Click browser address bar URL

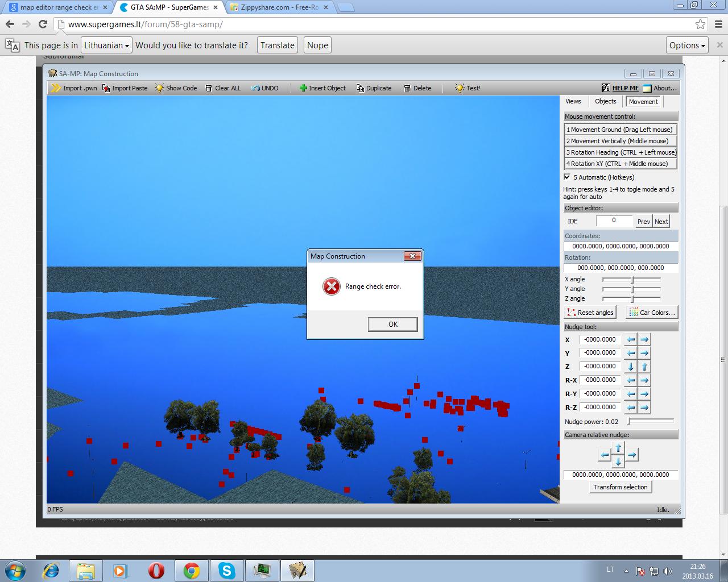click(x=145, y=24)
